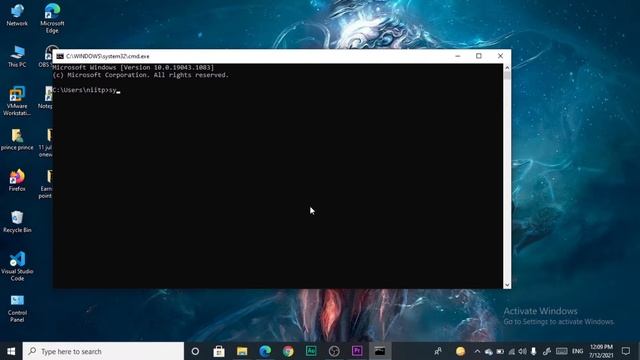
Task: Switch the ENG input language indicator
Action: click(x=578, y=351)
